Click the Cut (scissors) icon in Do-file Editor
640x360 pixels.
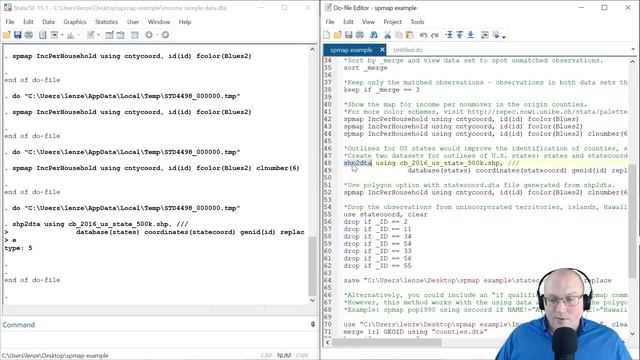click(x=387, y=35)
